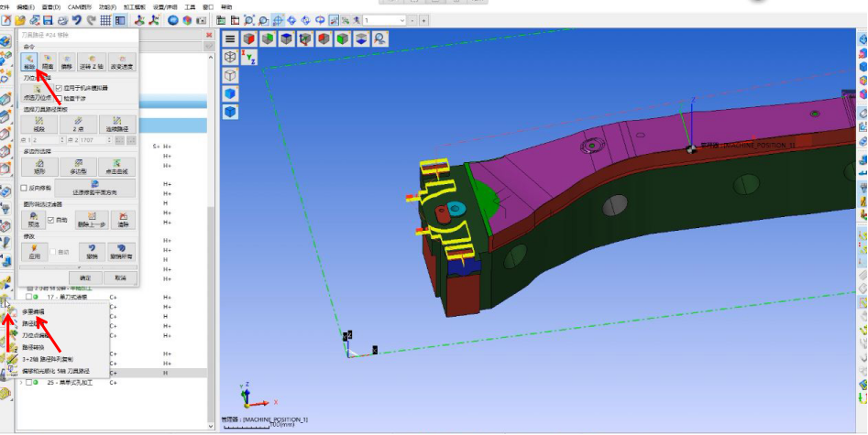868x435 pixels.
Task: Click the 取消 cancel button
Action: click(x=120, y=277)
